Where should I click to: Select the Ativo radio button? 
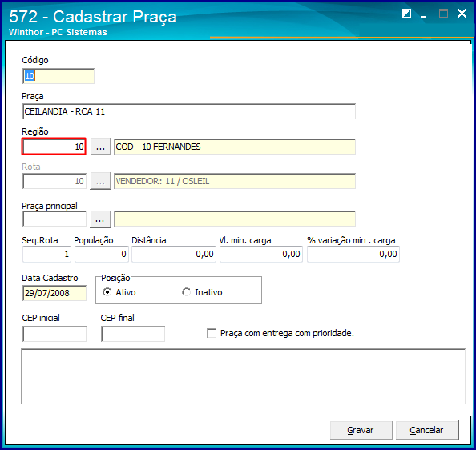point(107,292)
